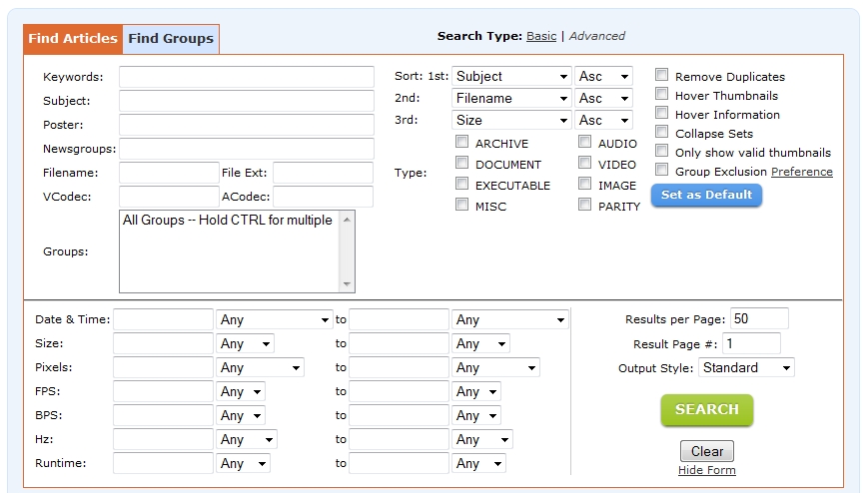Check the AUDIO type checkbox
Screen dimensions: 868x493
584,142
